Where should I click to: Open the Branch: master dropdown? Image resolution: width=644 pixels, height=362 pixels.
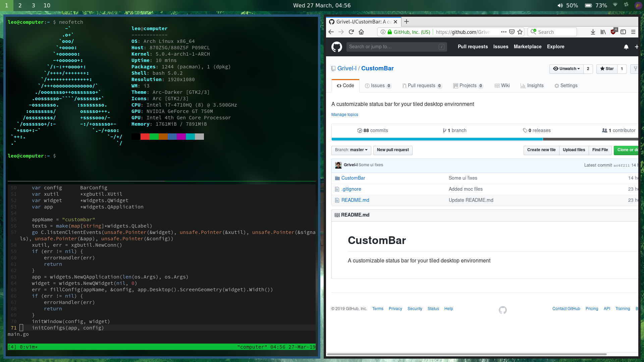(351, 150)
